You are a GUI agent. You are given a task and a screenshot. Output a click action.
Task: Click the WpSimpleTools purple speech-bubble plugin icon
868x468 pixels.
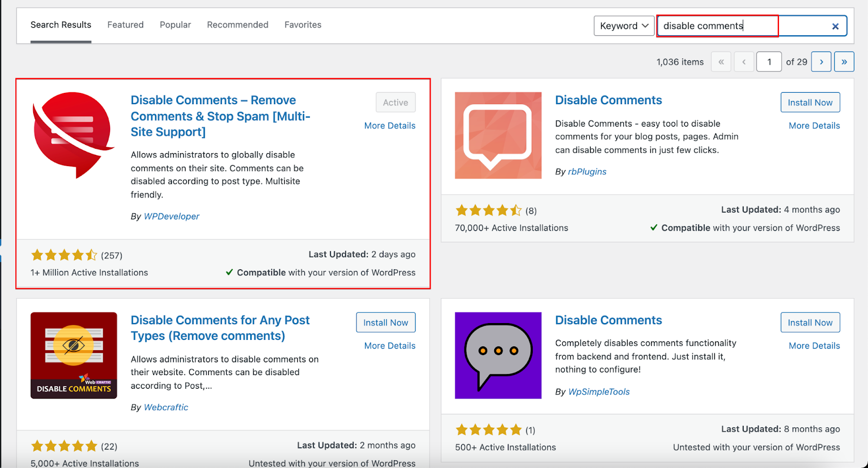(498, 355)
